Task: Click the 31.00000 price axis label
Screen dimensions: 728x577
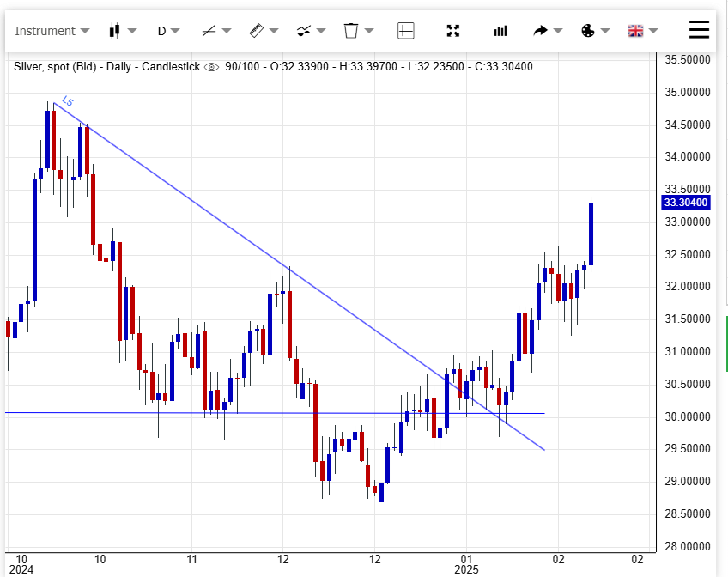Action: (688, 352)
